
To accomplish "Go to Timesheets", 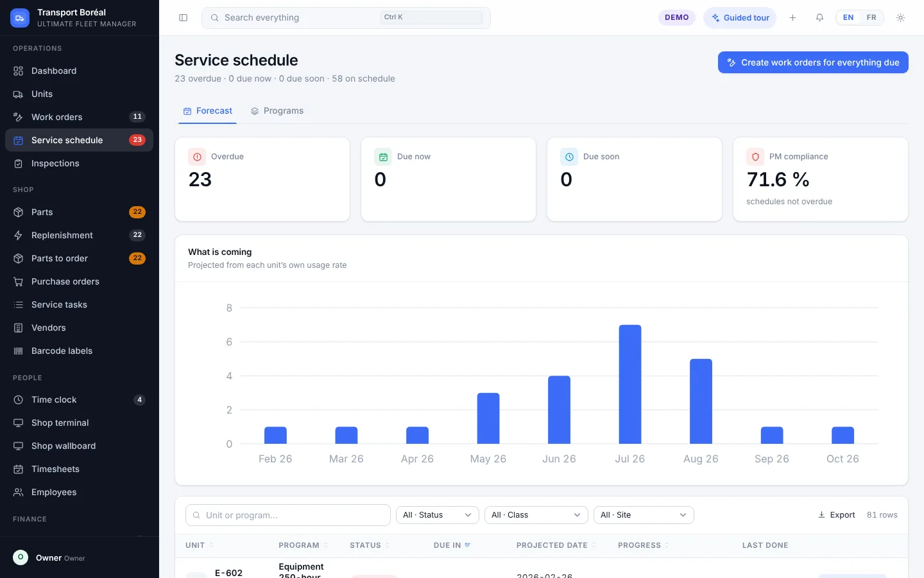I will [x=79, y=469].
